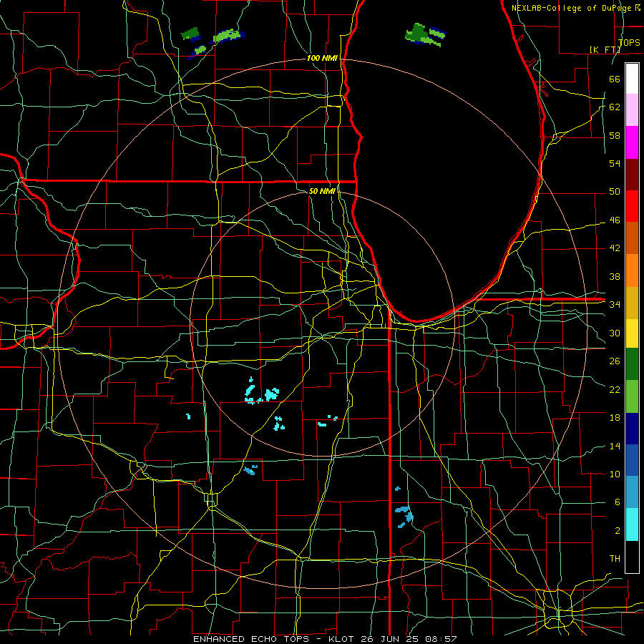
Task: Click the 62 value on the legend
Action: tap(615, 107)
